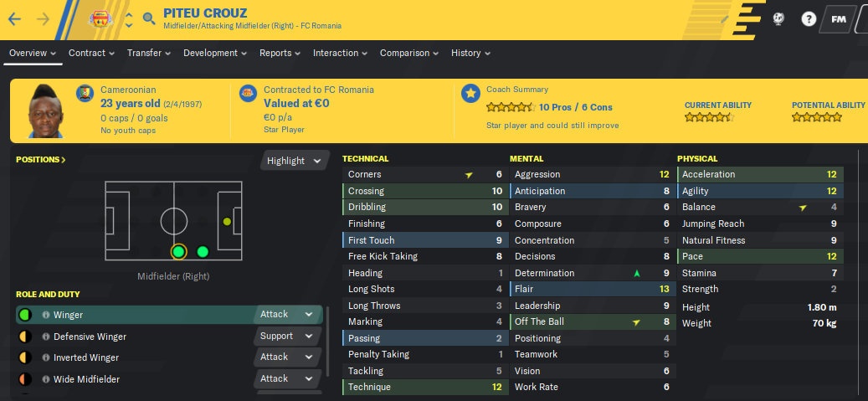Open the FM main menu button
Viewport: 868px width, 401px height.
pos(839,19)
